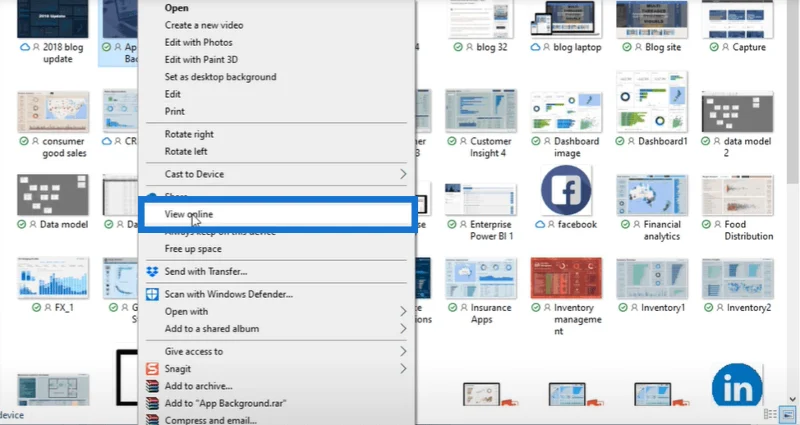Click cloud status icon on facebook file
This screenshot has height=425, width=800.
(540, 224)
